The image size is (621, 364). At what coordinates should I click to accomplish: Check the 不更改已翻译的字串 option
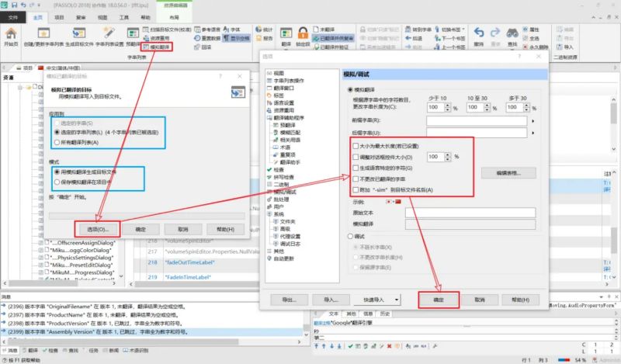click(x=356, y=179)
